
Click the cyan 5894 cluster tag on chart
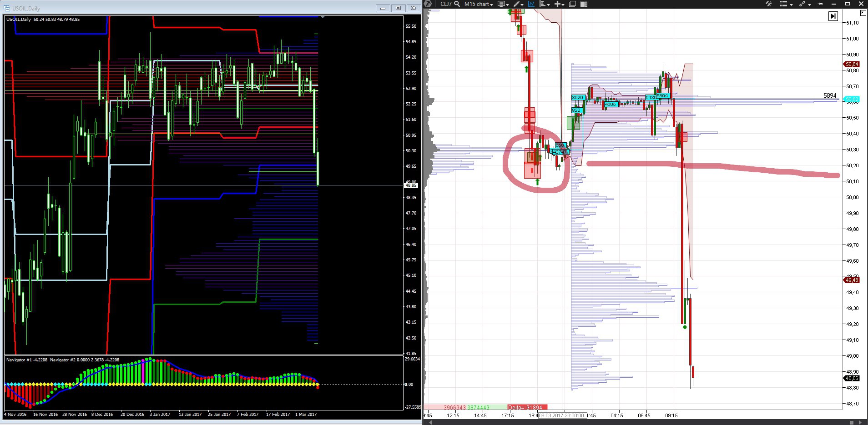coord(662,96)
